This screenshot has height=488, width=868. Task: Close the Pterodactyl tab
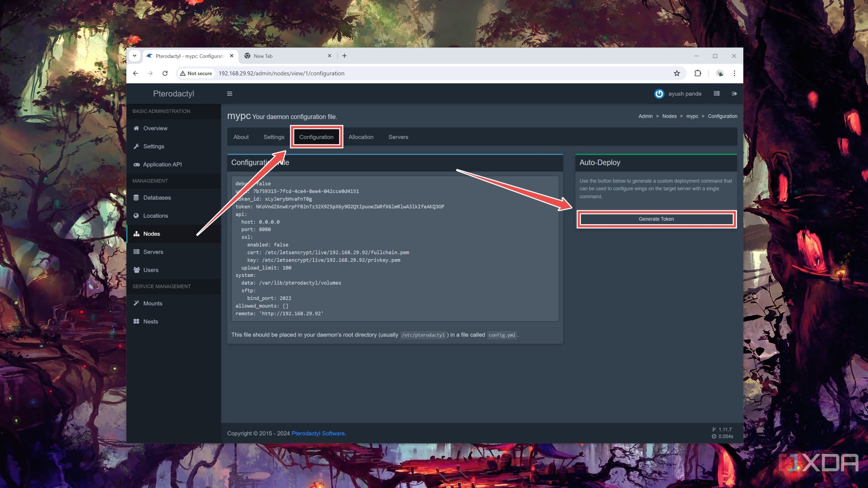[231, 56]
